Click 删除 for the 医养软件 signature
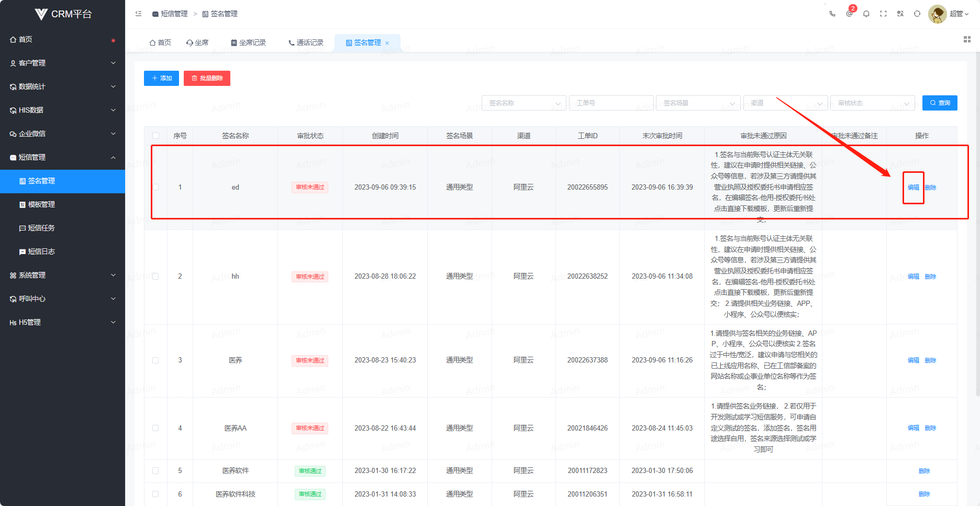The image size is (980, 506). pyautogui.click(x=925, y=471)
